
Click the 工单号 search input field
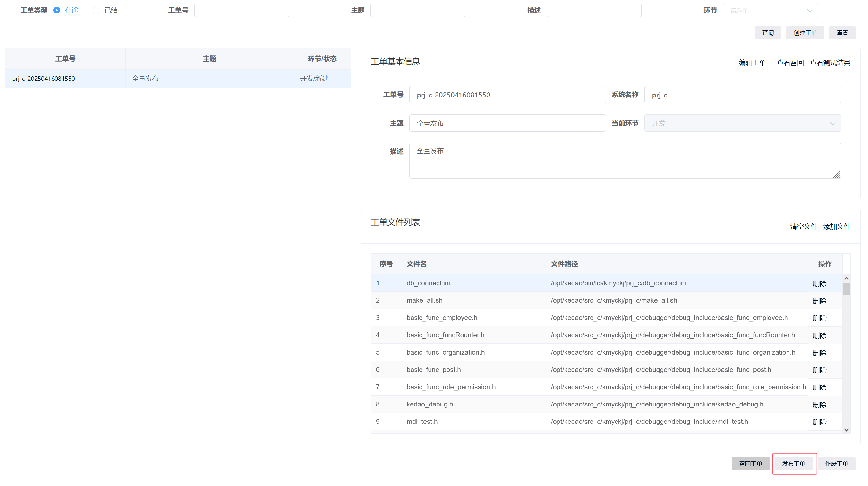242,10
